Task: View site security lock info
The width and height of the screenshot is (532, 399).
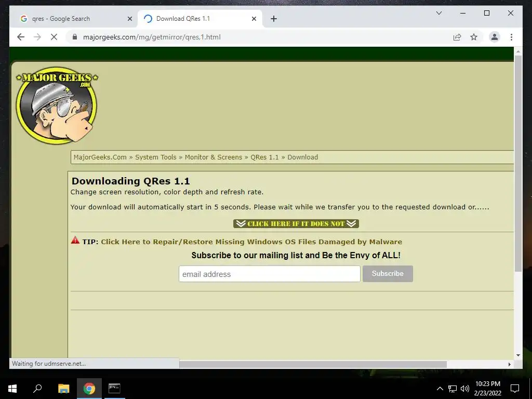Action: click(x=75, y=37)
